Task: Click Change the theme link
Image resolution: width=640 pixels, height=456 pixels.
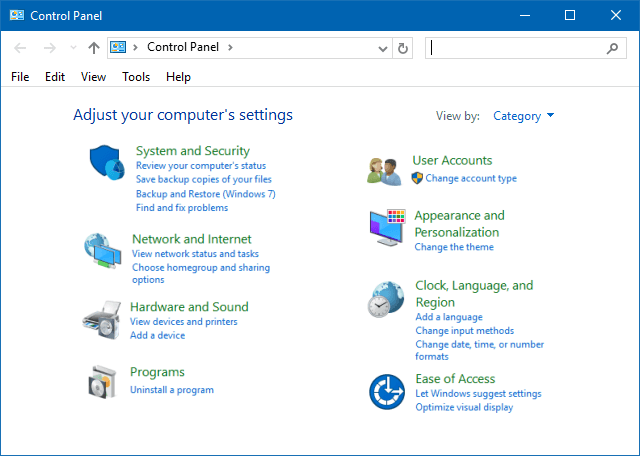Action: coord(454,247)
